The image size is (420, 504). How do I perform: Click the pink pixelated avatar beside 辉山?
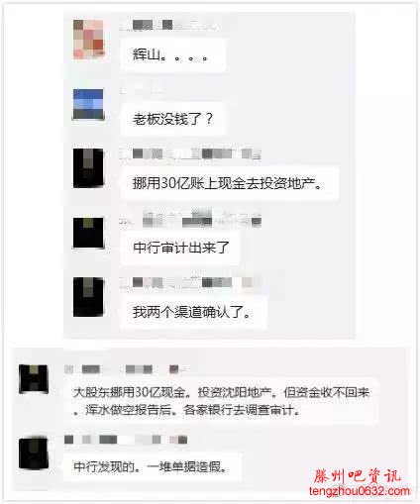pos(88,40)
